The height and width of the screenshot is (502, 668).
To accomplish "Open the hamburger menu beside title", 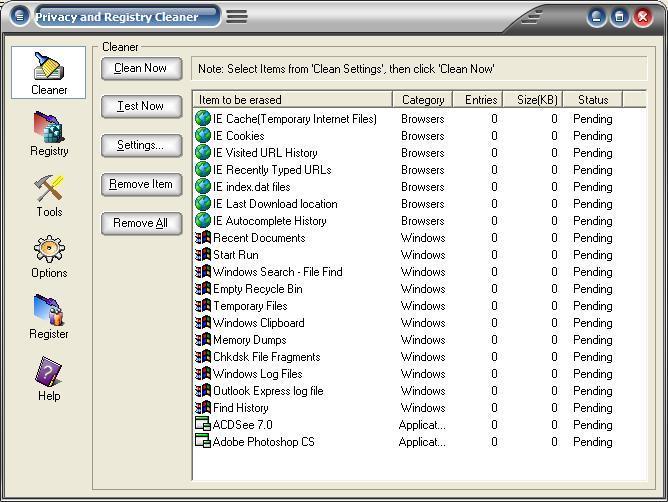I will point(237,17).
